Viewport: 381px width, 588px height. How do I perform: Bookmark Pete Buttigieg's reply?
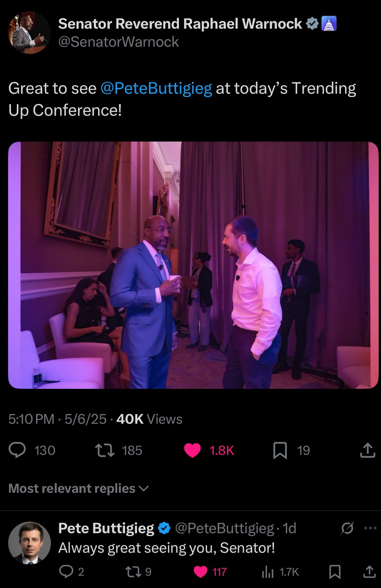coord(335,572)
